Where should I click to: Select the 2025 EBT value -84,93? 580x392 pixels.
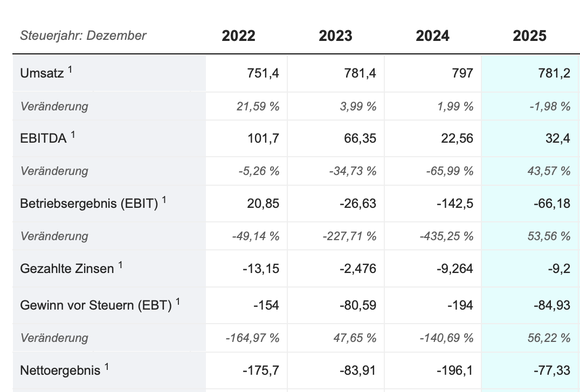pos(552,305)
